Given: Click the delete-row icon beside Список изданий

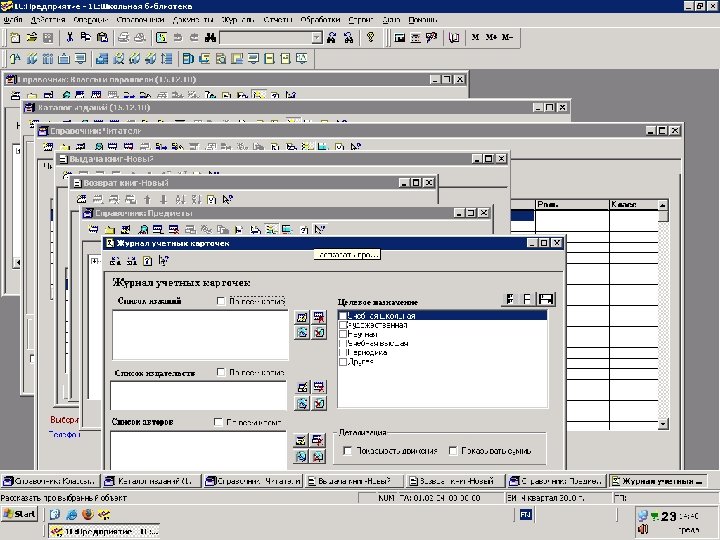Looking at the screenshot, I should click(x=319, y=317).
